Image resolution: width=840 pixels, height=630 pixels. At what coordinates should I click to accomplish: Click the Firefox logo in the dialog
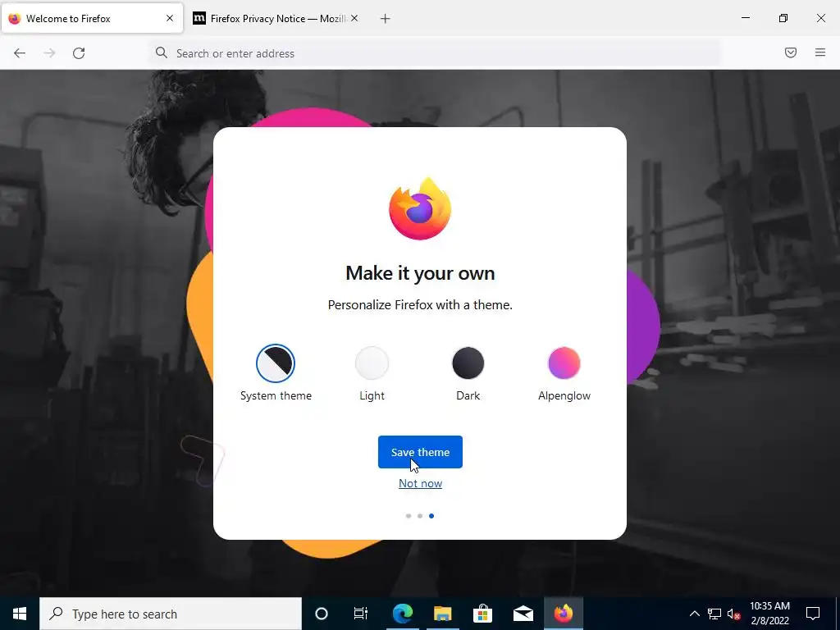tap(420, 208)
